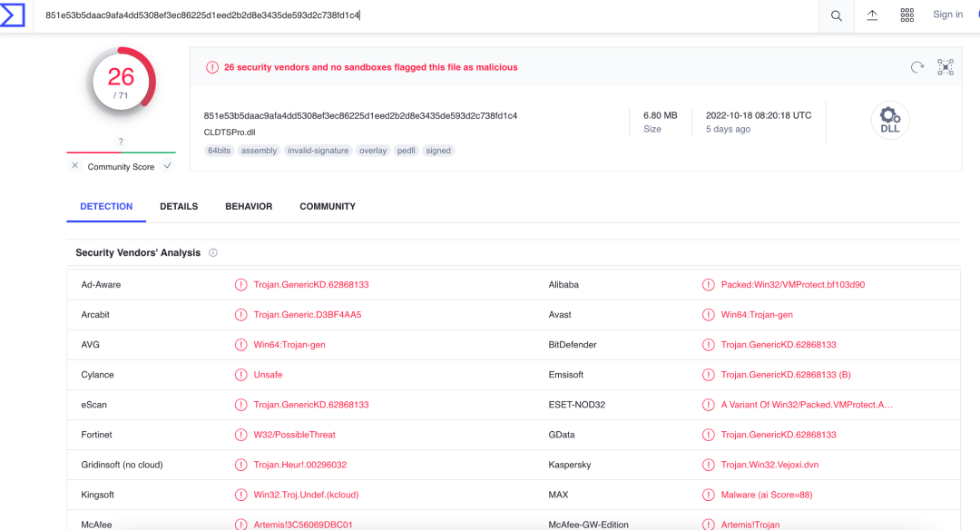
Task: Click McAfee result Artemis!3C56069DBC01
Action: [x=303, y=525]
